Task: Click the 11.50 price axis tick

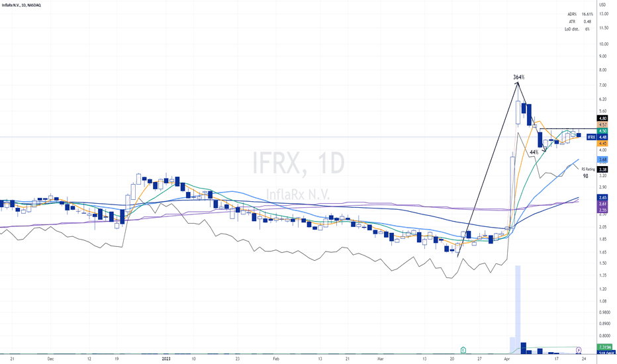Action: (x=603, y=28)
